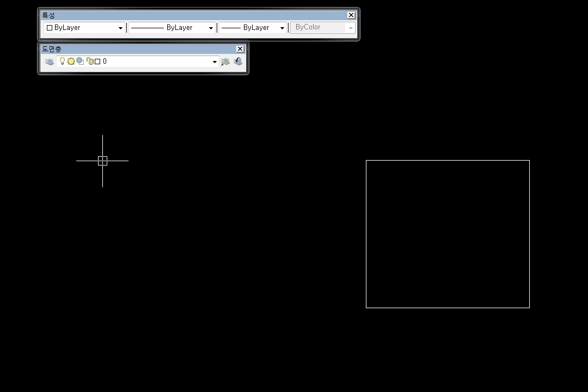Toggle the freeze/thaw sun icon for layer 0
This screenshot has width=588, height=392.
click(x=71, y=62)
